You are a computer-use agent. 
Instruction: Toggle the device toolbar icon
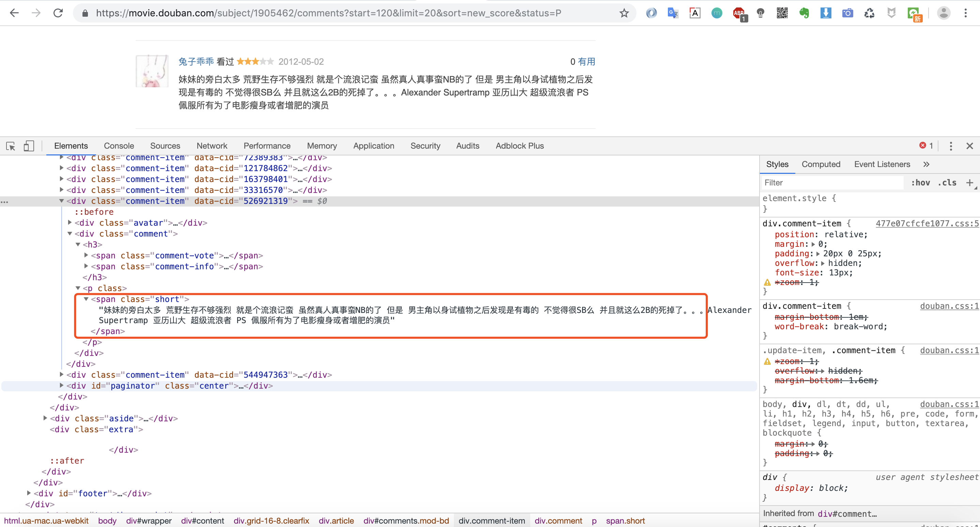click(x=29, y=145)
